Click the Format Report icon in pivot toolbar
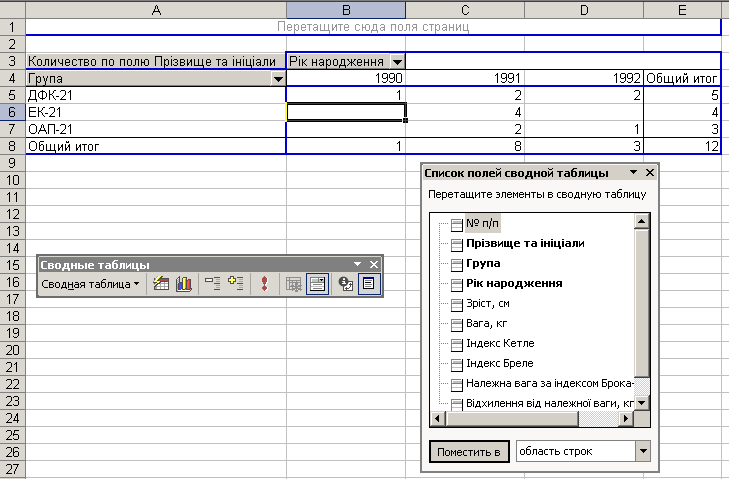 (161, 283)
